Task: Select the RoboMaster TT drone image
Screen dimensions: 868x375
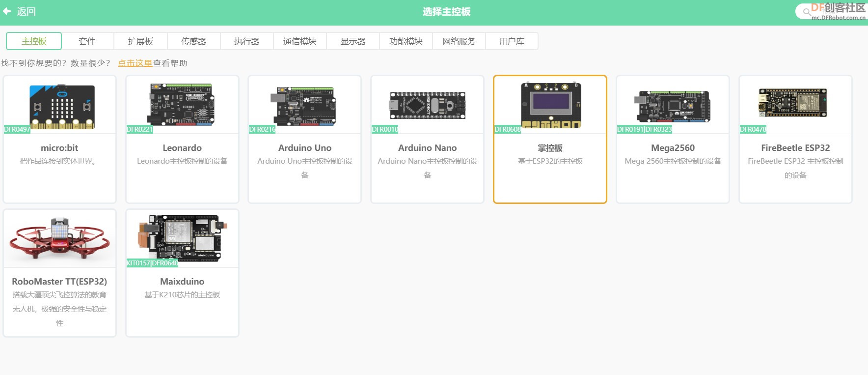Action: (x=59, y=238)
